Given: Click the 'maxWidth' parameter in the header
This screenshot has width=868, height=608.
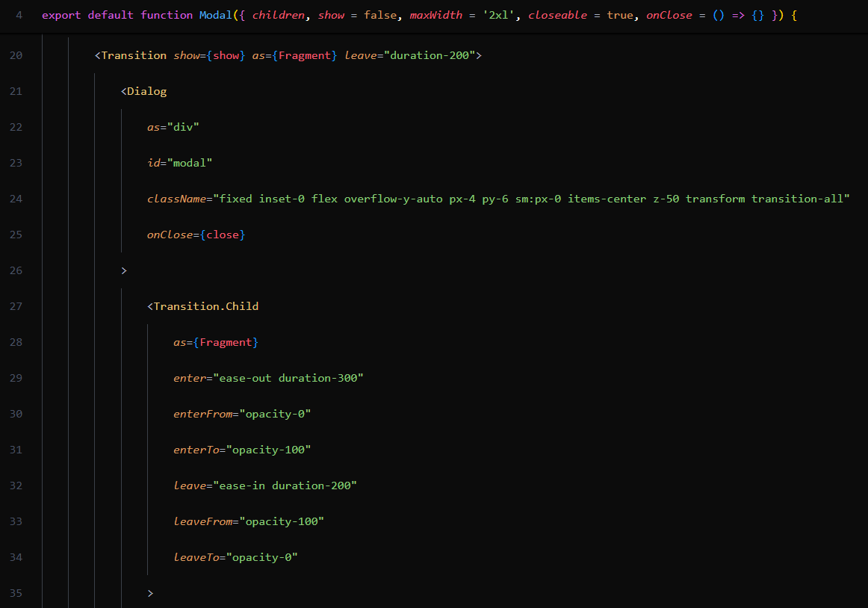Looking at the screenshot, I should click(x=435, y=16).
